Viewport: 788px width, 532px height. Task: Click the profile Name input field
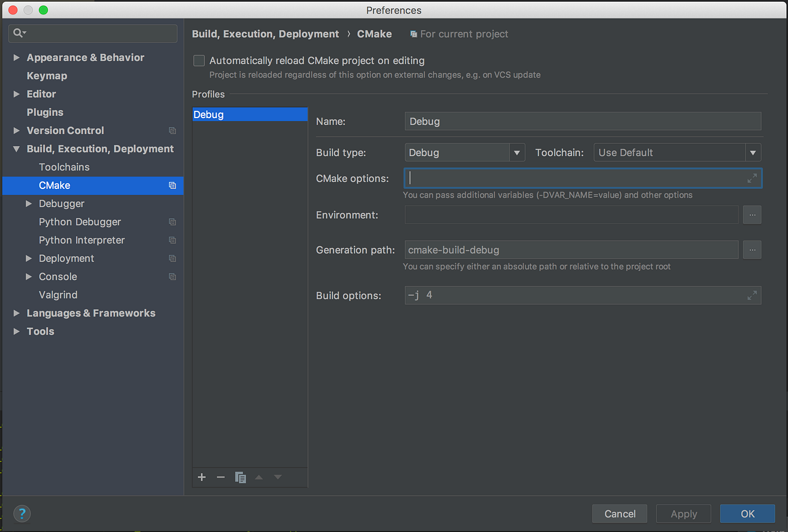click(583, 121)
